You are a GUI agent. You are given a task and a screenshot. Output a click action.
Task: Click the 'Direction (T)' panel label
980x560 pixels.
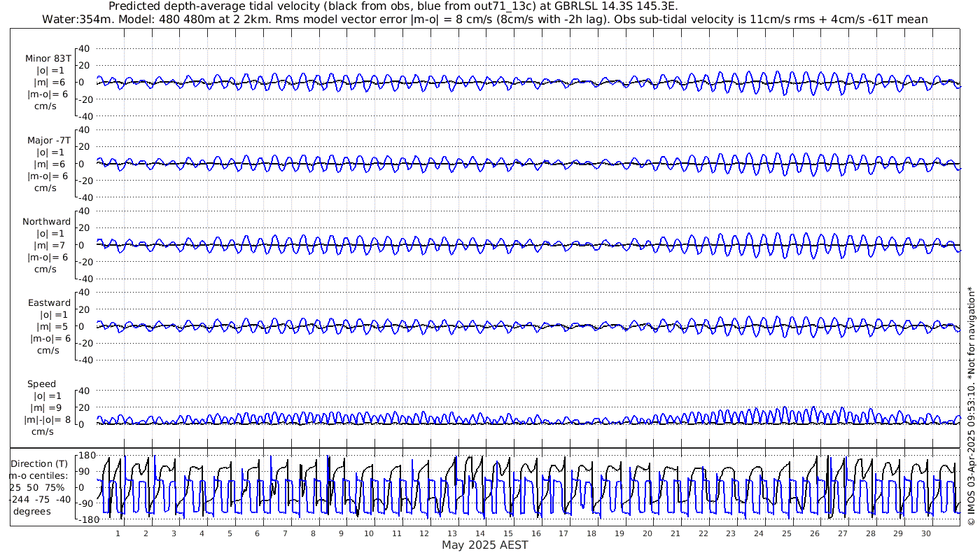[41, 464]
